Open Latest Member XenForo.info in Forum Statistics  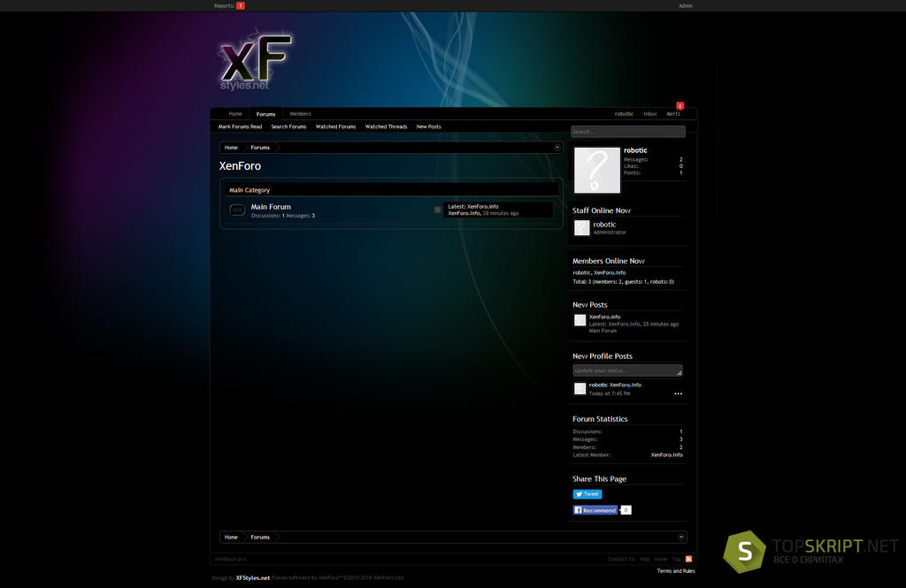point(667,455)
